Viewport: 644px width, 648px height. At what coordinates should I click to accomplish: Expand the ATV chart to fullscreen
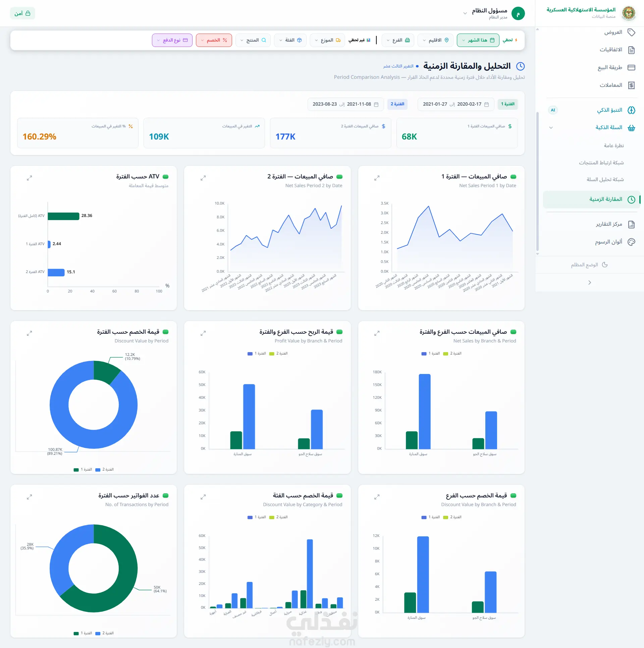(30, 178)
